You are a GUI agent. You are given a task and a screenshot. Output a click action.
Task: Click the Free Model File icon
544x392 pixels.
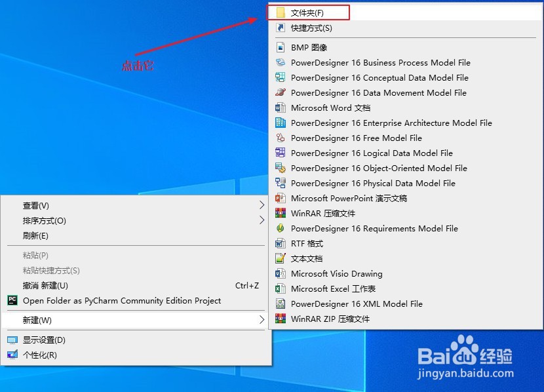[x=281, y=138]
